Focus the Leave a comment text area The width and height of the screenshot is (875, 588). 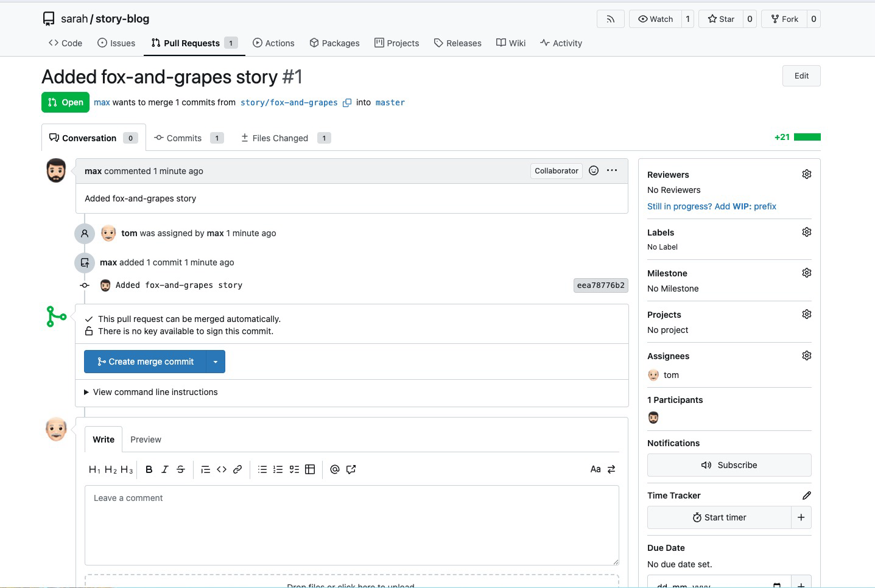pyautogui.click(x=351, y=525)
